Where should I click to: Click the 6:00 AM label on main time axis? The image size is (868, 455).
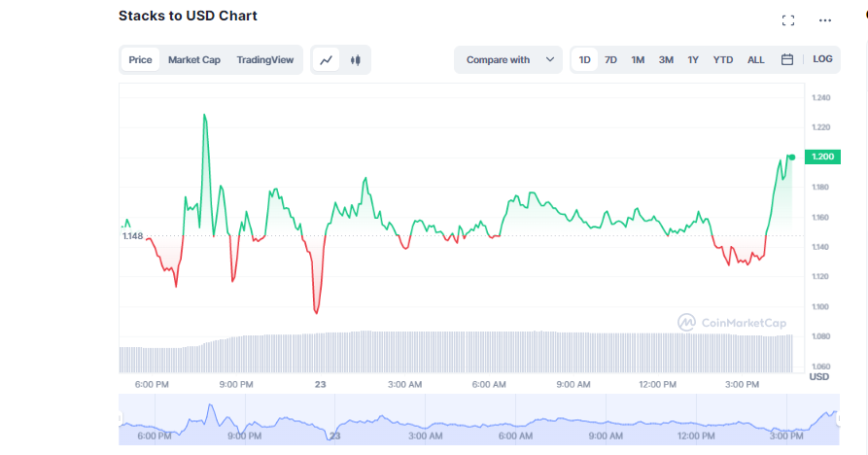(489, 384)
